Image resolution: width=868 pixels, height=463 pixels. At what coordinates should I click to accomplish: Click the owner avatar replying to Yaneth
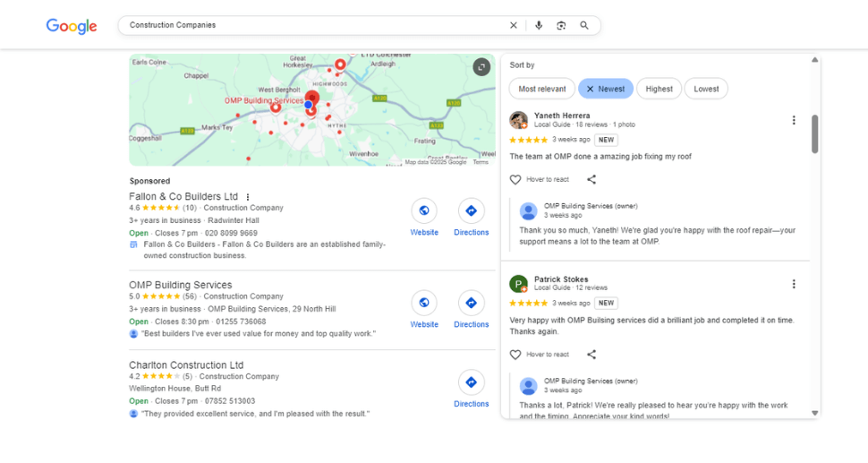click(x=528, y=211)
